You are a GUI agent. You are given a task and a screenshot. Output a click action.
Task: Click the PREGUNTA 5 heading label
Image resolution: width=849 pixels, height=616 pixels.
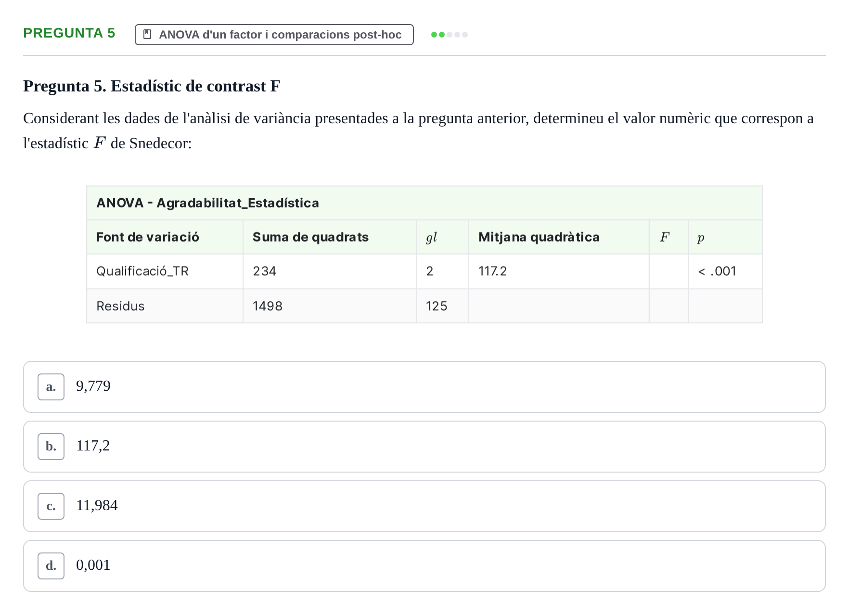[x=69, y=33]
